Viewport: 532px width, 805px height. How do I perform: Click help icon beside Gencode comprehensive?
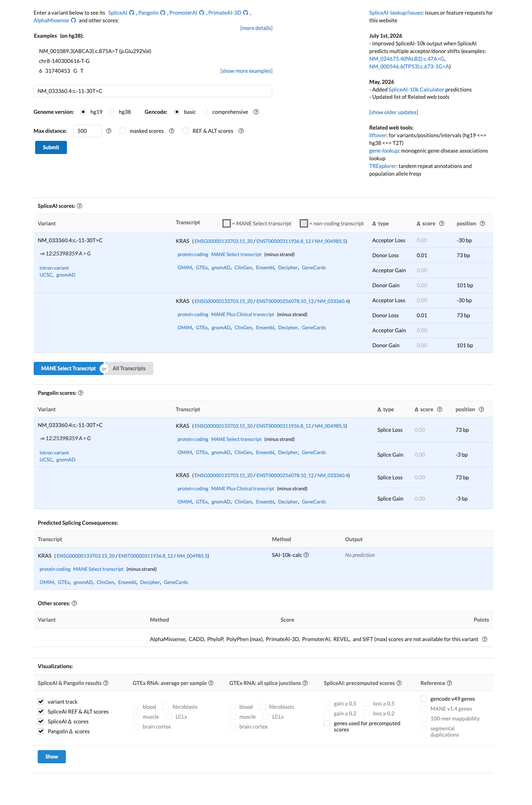click(x=256, y=112)
